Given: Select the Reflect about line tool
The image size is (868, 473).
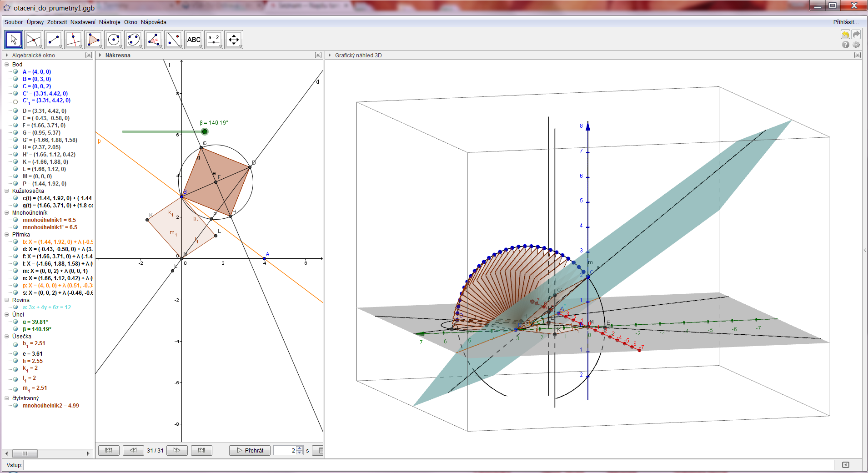Looking at the screenshot, I should tap(174, 40).
